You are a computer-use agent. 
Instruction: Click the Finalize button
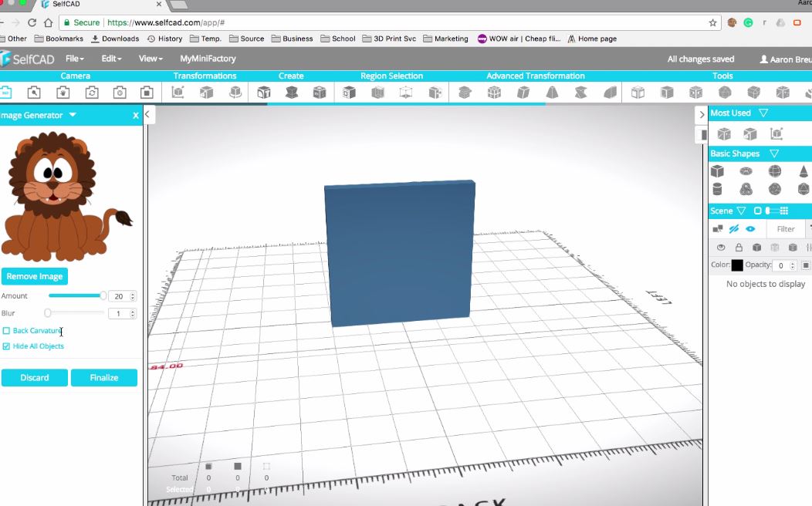click(104, 378)
